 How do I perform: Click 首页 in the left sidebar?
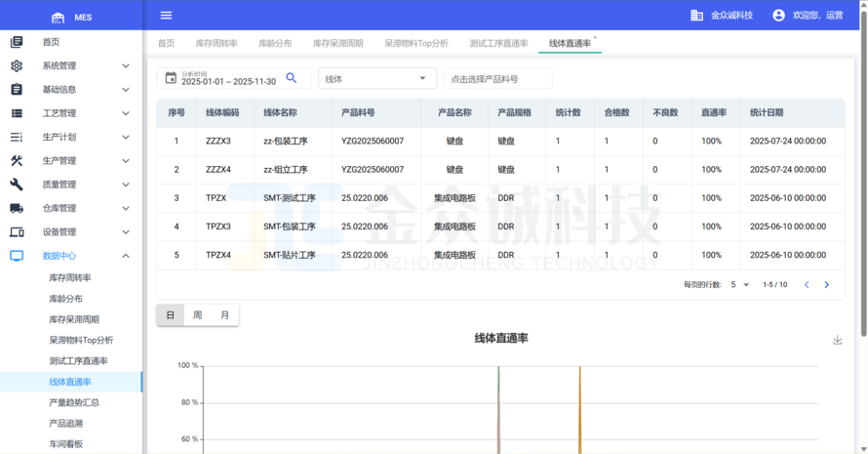(x=51, y=42)
